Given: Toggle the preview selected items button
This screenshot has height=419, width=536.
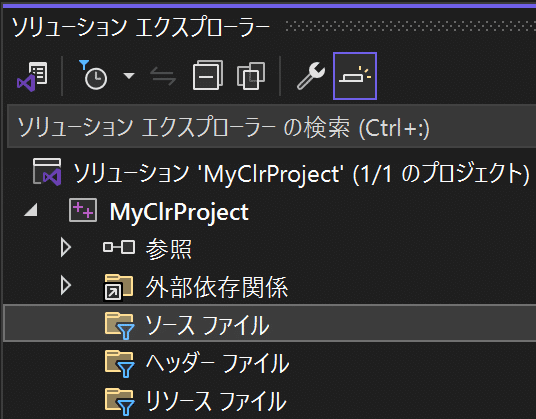Looking at the screenshot, I should [355, 76].
